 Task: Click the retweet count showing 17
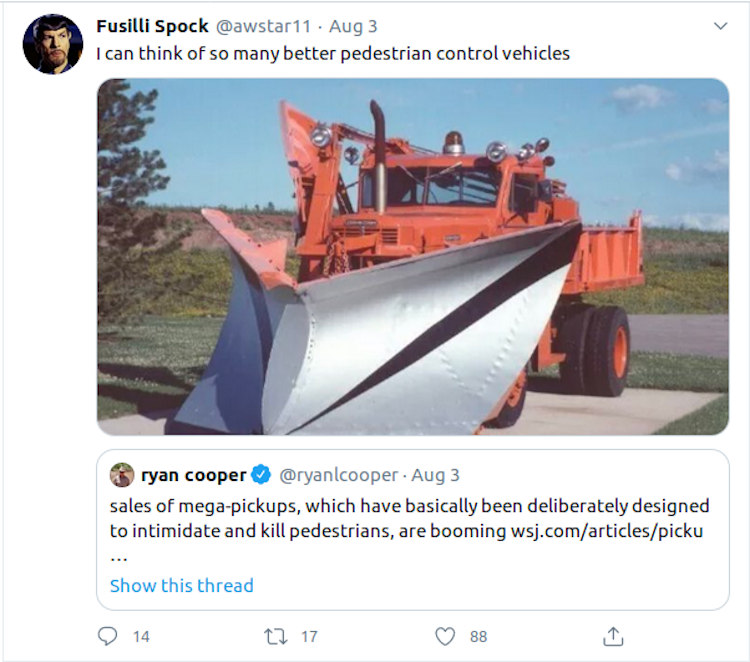[x=309, y=636]
